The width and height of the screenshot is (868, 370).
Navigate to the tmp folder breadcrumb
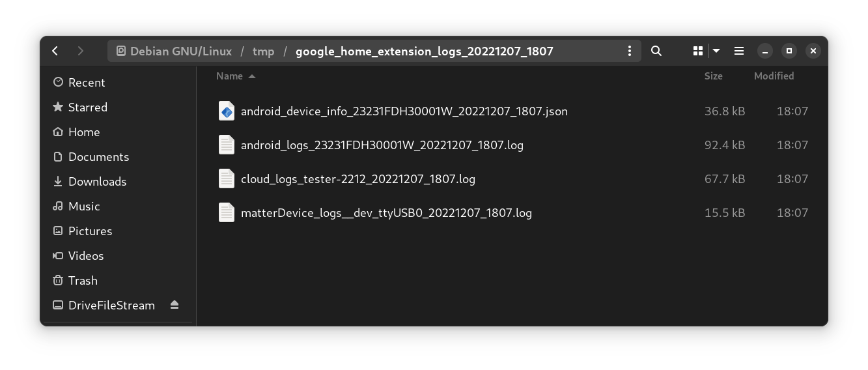(264, 51)
